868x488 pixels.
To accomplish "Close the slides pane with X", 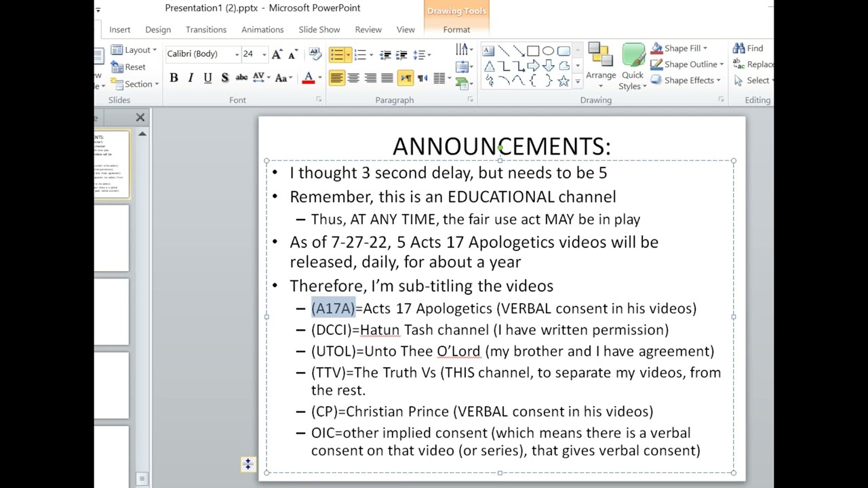I will tap(140, 118).
